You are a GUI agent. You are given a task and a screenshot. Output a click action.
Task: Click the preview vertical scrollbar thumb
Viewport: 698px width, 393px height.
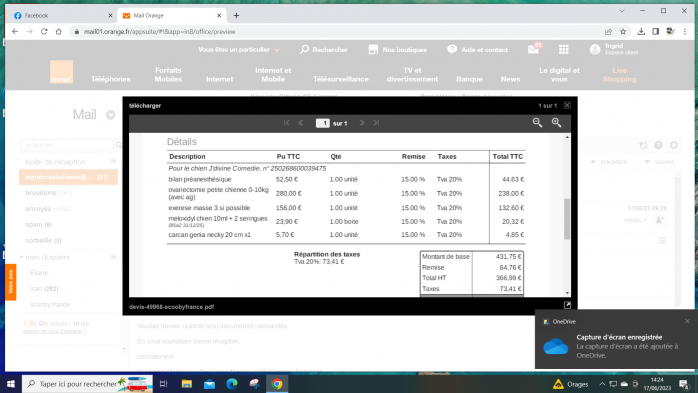pos(567,219)
